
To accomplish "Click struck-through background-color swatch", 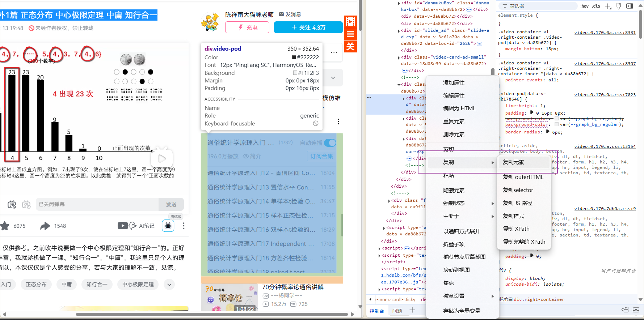I will click(556, 119).
